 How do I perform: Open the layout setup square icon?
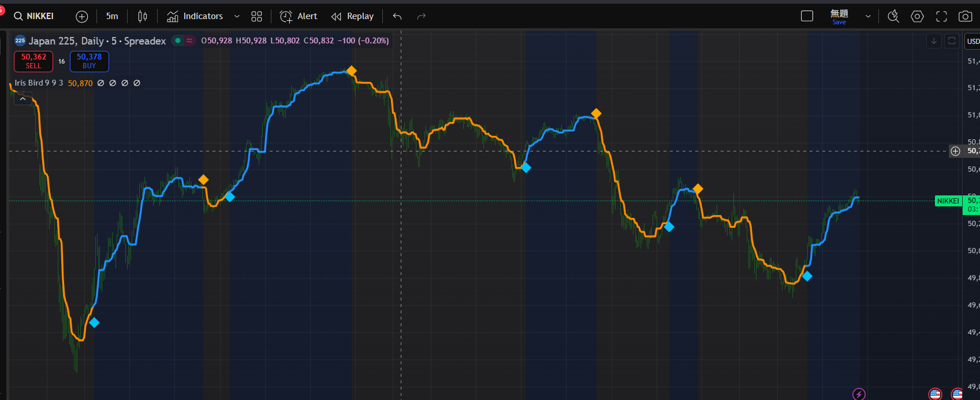pyautogui.click(x=807, y=16)
